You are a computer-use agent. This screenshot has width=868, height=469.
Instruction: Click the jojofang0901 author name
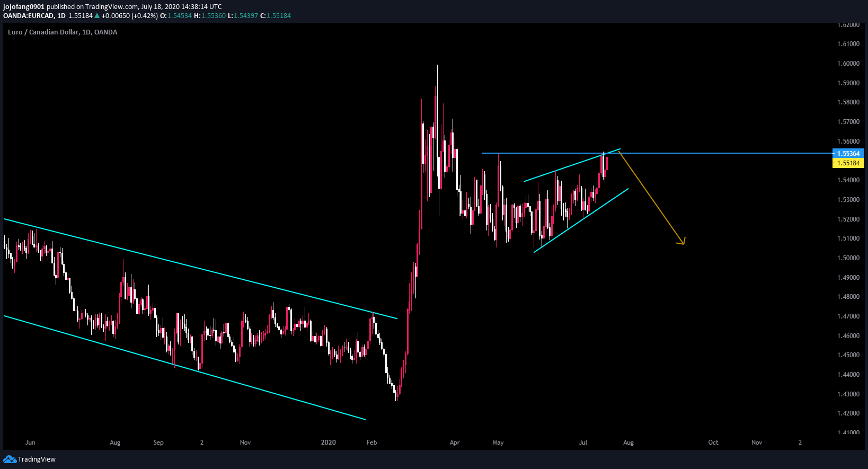pos(24,7)
